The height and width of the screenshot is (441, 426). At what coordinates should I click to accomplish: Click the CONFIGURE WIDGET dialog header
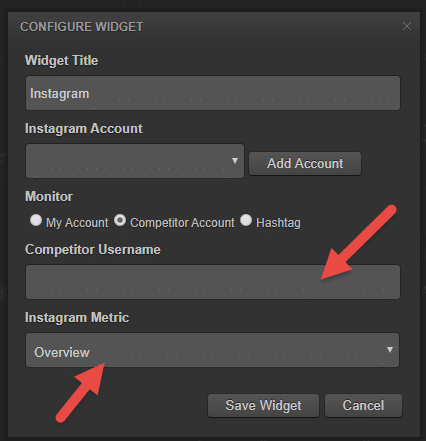(82, 27)
